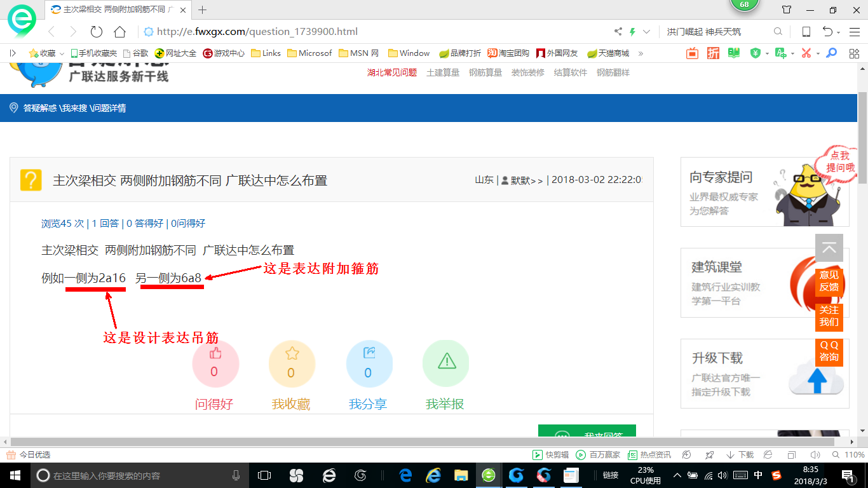The image size is (868, 488).
Task: Click the share icon in address bar
Action: [618, 32]
